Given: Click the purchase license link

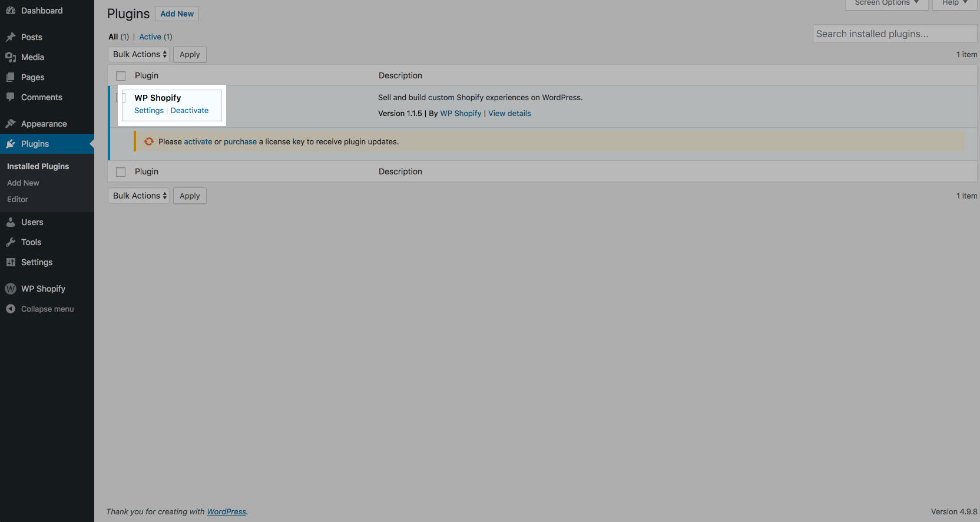Looking at the screenshot, I should (240, 142).
